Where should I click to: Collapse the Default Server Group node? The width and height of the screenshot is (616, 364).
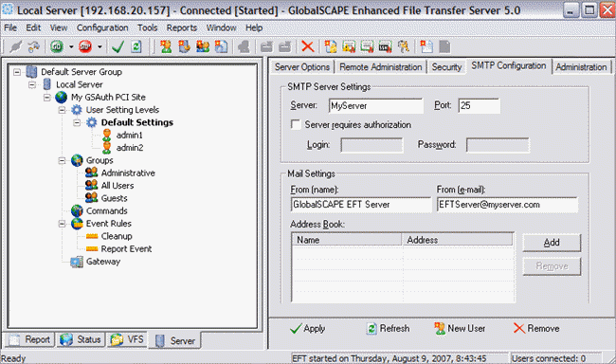17,72
